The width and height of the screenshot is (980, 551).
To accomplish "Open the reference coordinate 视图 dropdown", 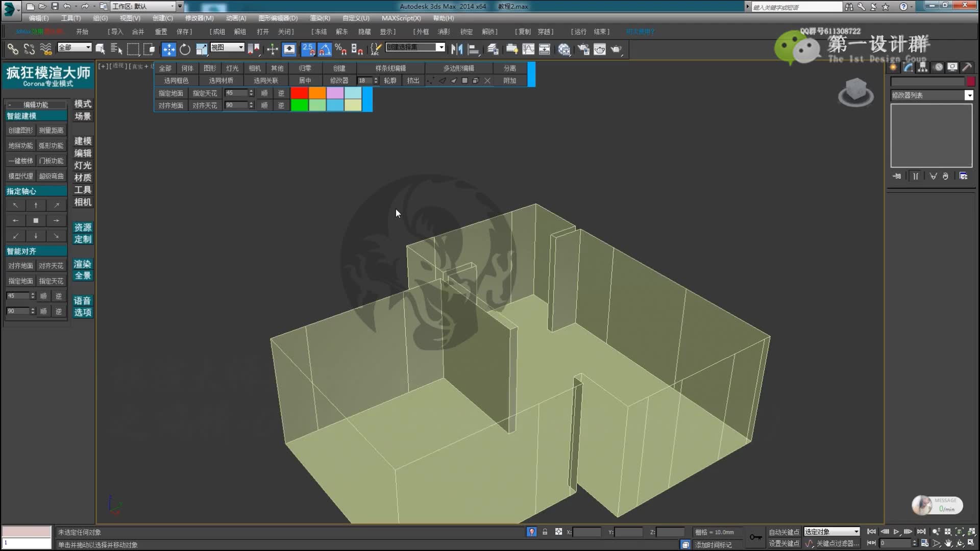I will [x=228, y=47].
